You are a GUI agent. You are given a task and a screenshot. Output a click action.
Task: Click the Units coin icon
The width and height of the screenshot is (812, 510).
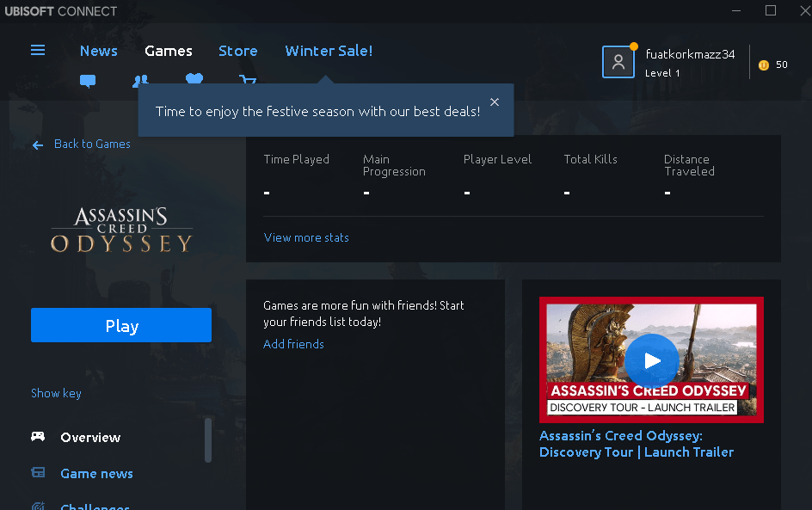(x=763, y=65)
